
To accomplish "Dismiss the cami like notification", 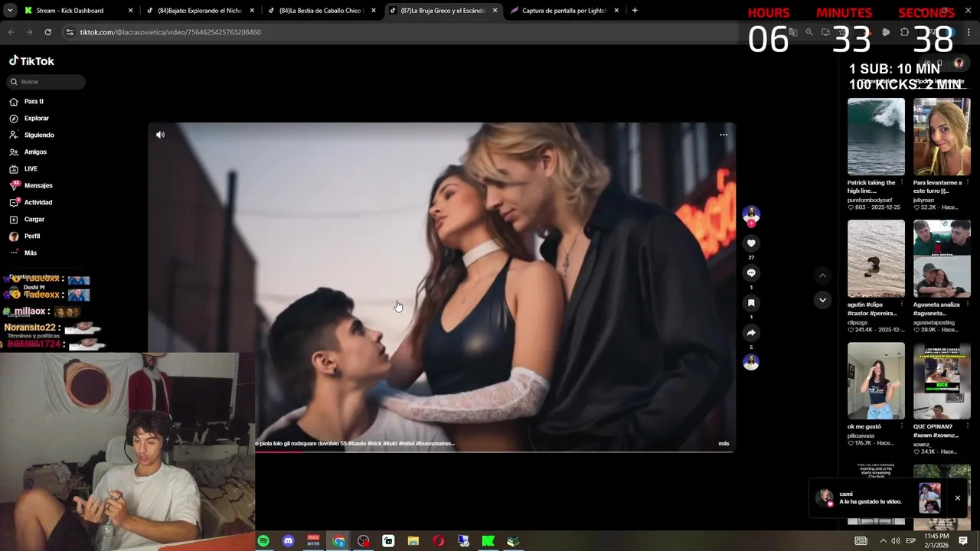I will click(957, 498).
